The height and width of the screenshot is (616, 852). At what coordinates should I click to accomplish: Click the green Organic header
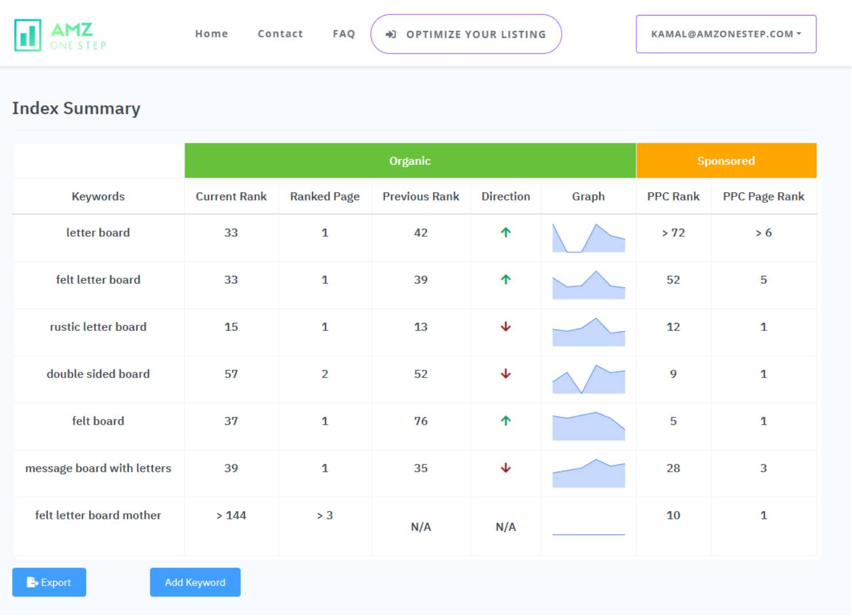click(x=410, y=161)
